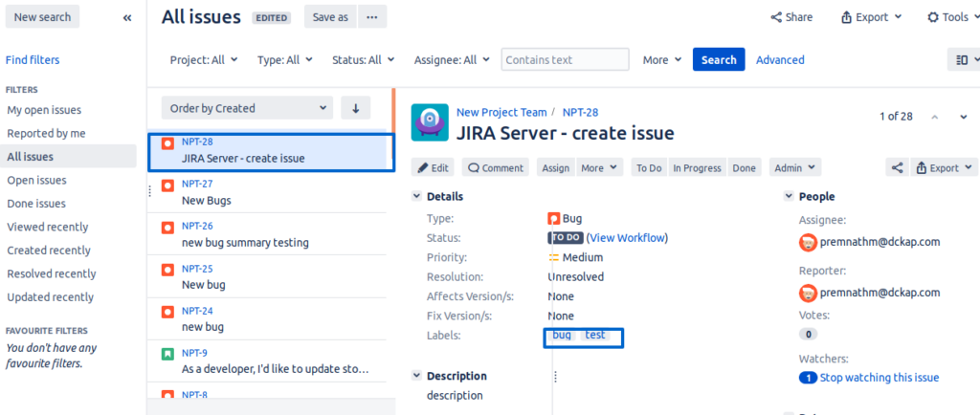
Task: Select My open issues filter
Action: click(x=44, y=110)
